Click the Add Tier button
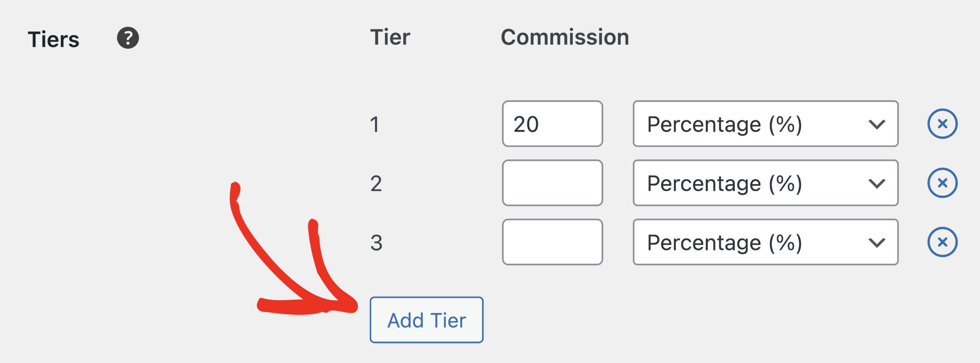 [426, 320]
